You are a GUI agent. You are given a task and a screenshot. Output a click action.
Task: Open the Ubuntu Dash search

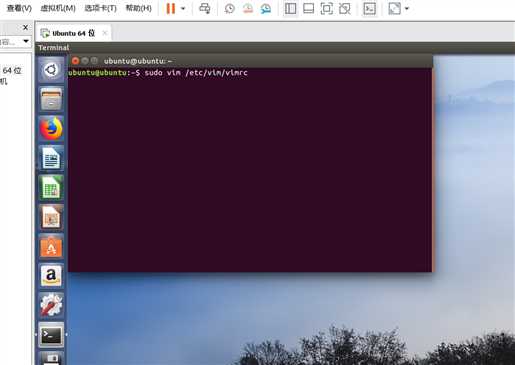click(x=51, y=70)
